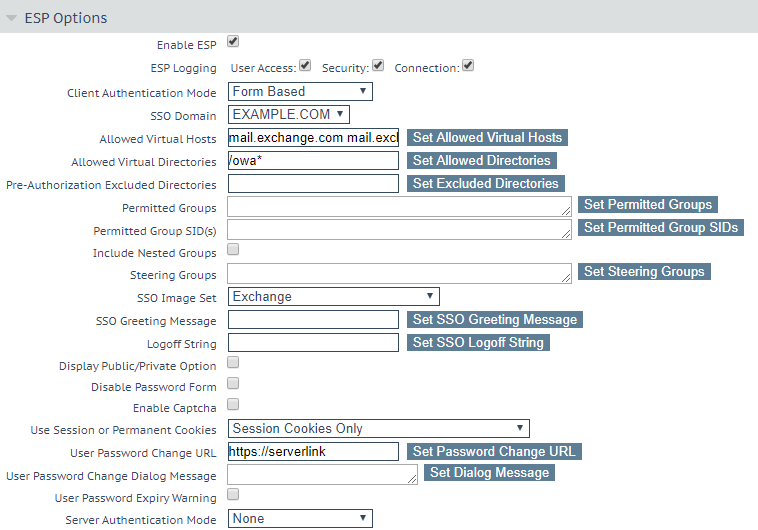The image size is (758, 530).
Task: Check Display Public/Private Option
Action: 233,362
